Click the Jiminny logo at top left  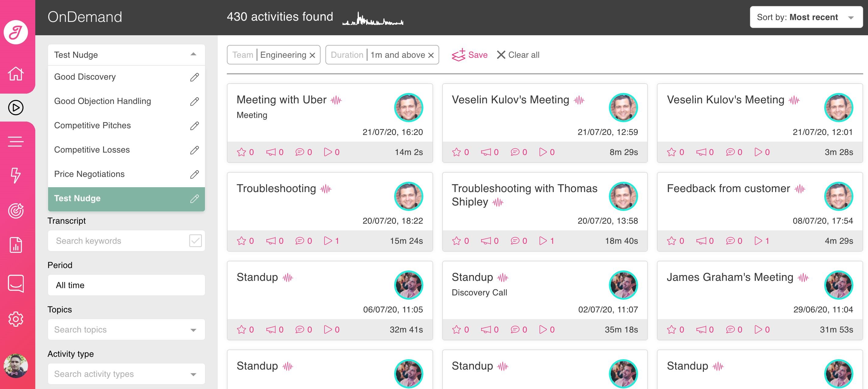tap(16, 32)
